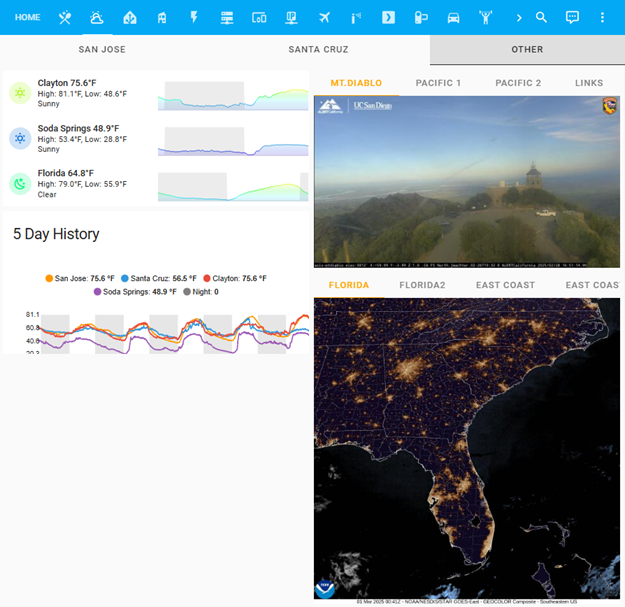
Task: Switch to the PACIFIC 1 tab
Action: 438,83
